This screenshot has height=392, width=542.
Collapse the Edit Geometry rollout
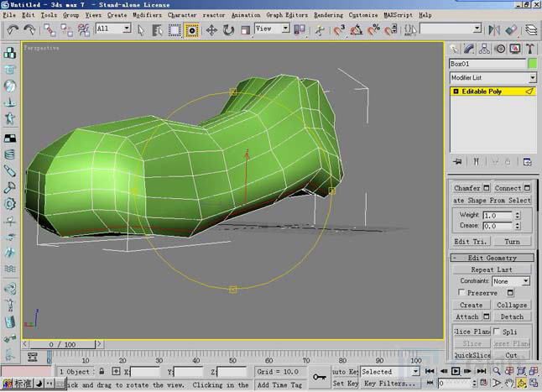[492, 258]
